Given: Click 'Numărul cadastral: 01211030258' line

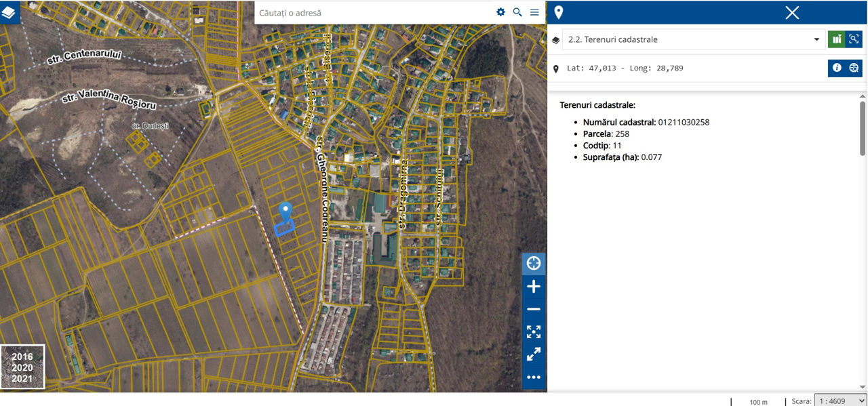Looking at the screenshot, I should click(x=646, y=122).
